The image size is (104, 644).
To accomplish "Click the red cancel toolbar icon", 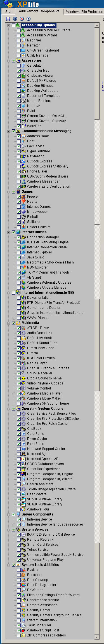I will (x=22, y=19).
